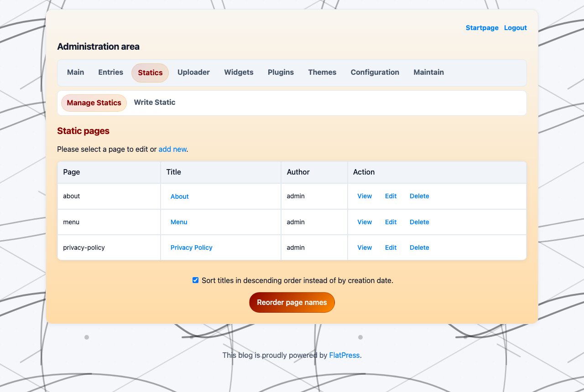View the privacy-policy page
The width and height of the screenshot is (584, 392).
[365, 248]
